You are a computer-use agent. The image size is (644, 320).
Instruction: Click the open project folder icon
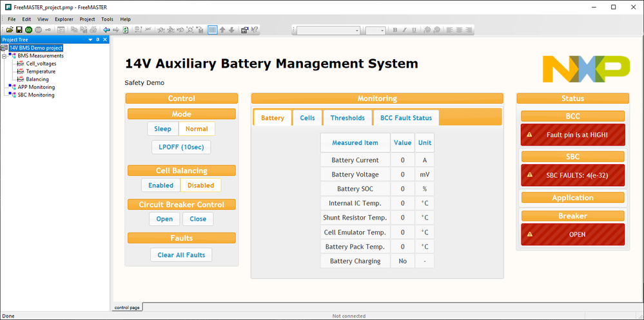tap(10, 30)
